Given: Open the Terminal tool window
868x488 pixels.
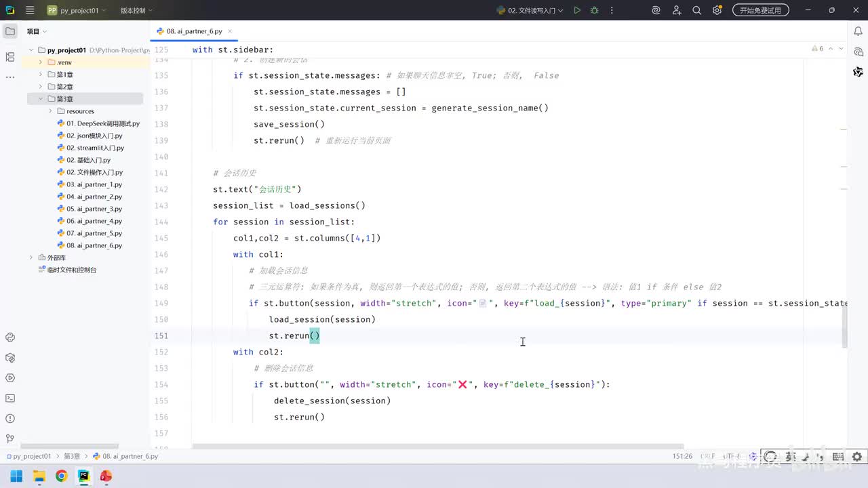Looking at the screenshot, I should pos(10,398).
